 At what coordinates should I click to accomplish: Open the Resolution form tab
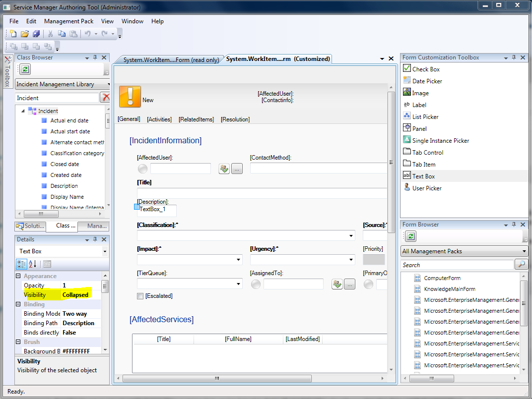(x=235, y=119)
